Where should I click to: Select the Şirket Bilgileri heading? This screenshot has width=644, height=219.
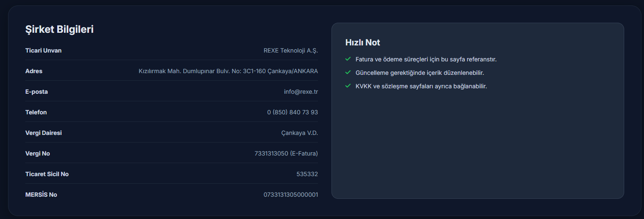coord(59,29)
